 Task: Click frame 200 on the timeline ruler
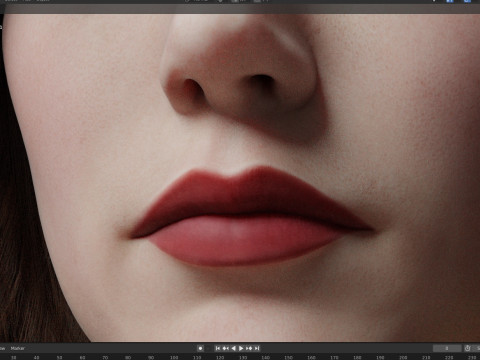[x=403, y=357]
